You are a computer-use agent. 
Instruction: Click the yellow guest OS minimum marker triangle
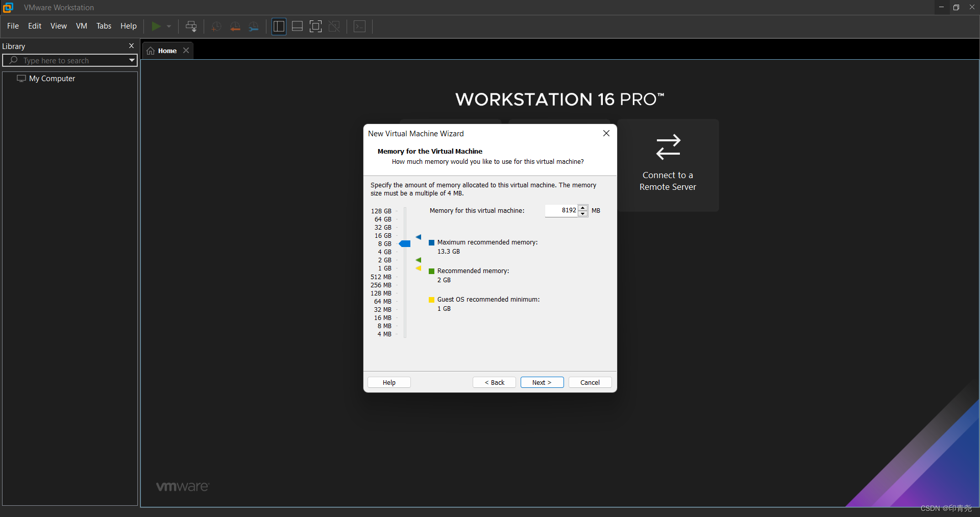[x=419, y=268]
